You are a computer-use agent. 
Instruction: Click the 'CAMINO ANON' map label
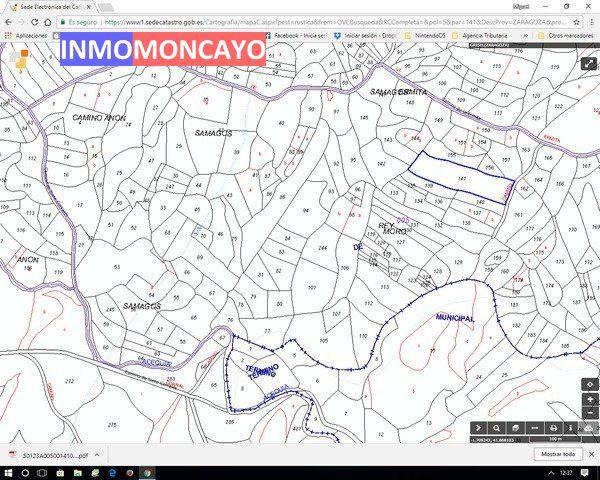pyautogui.click(x=99, y=118)
